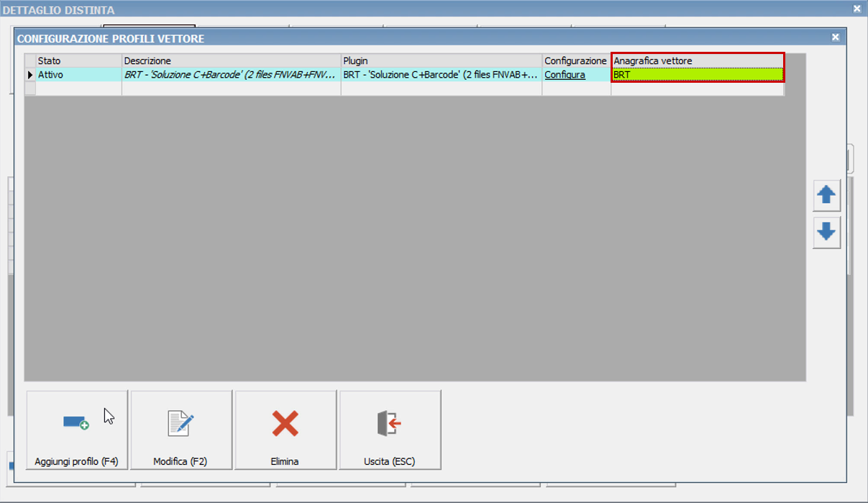Select the Plugin cell of the BRT row
The image size is (868, 503).
click(441, 75)
